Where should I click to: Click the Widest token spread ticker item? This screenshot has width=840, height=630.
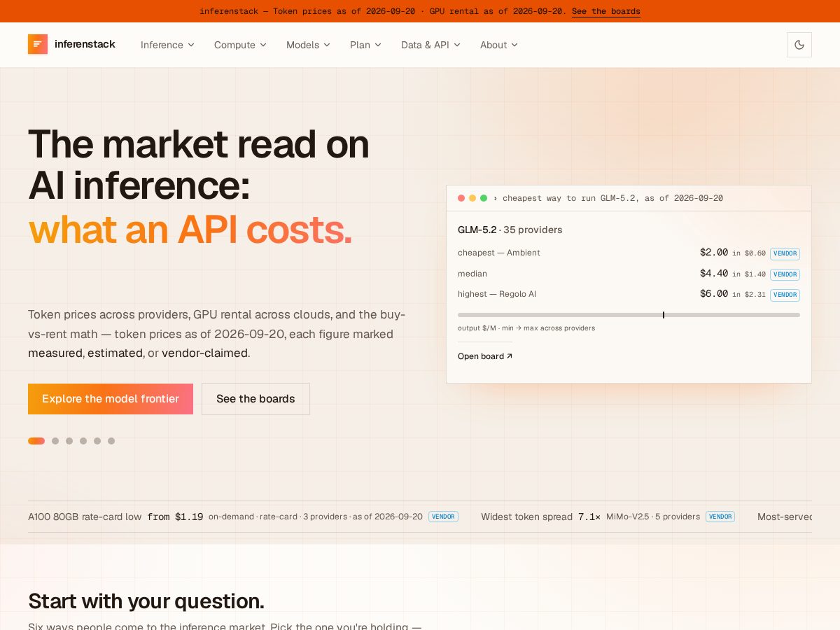pyautogui.click(x=608, y=517)
